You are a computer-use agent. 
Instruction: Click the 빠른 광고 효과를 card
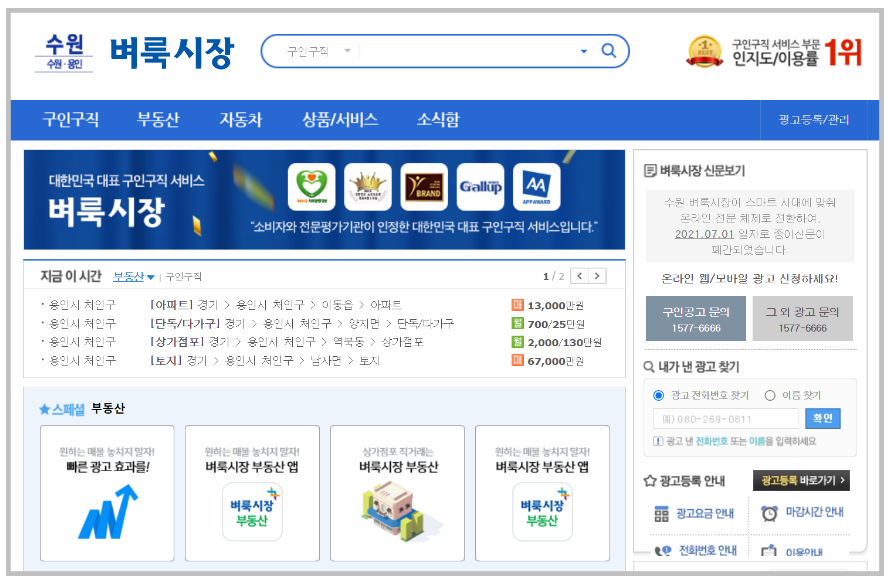[x=107, y=493]
